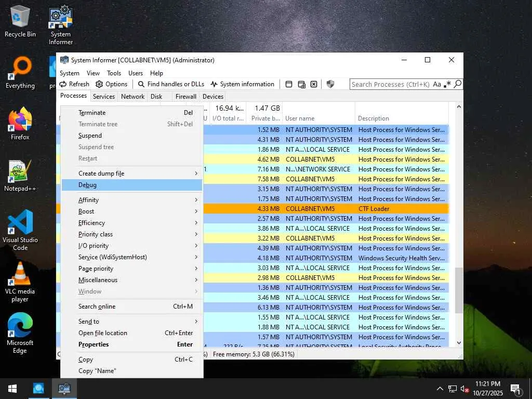Click the Refresh toolbar button
This screenshot has height=399, width=532.
click(74, 84)
